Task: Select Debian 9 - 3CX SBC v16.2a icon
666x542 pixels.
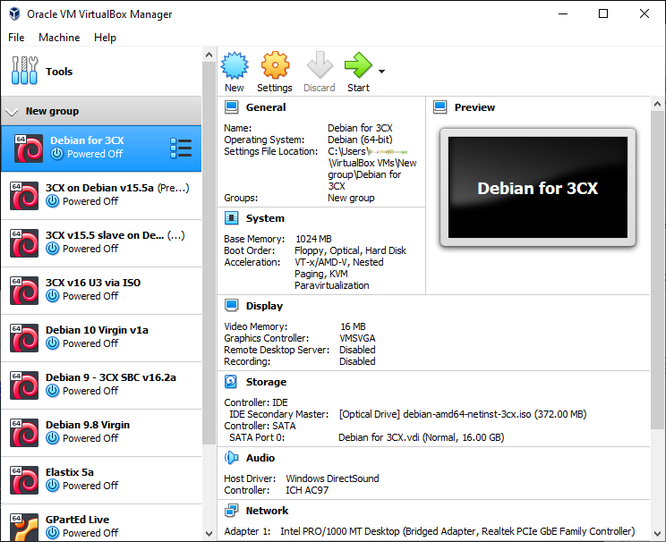Action: pos(24,385)
